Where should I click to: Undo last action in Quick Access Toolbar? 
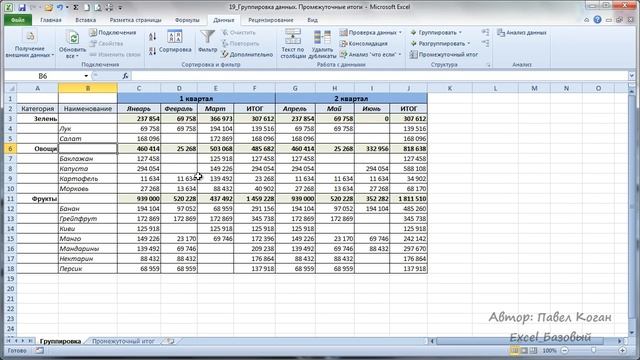(60, 7)
